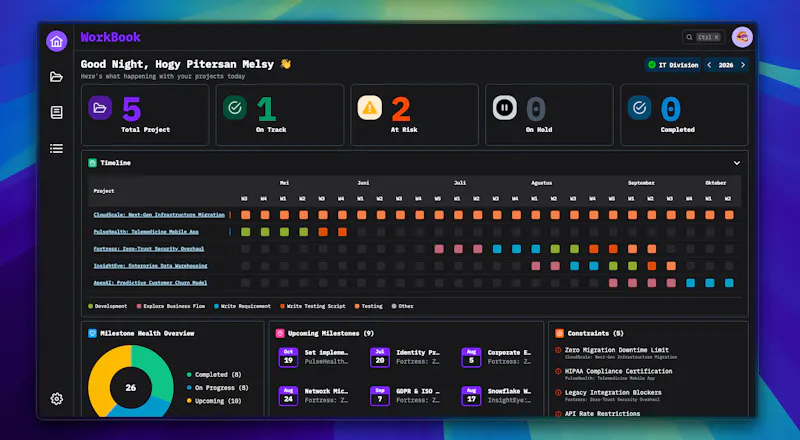Click the Total Project card value 5
Image resolution: width=800 pixels, height=440 pixels.
click(132, 109)
